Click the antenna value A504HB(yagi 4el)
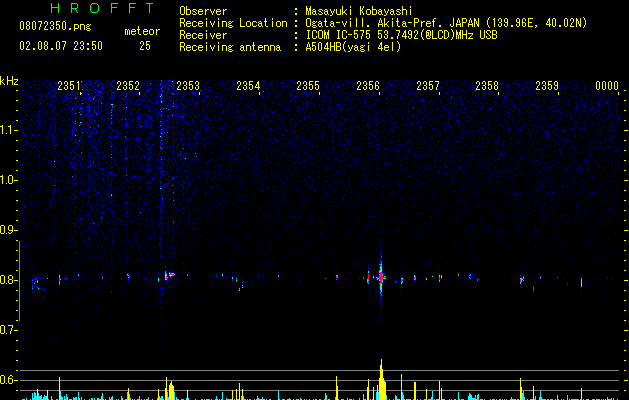 pyautogui.click(x=353, y=47)
